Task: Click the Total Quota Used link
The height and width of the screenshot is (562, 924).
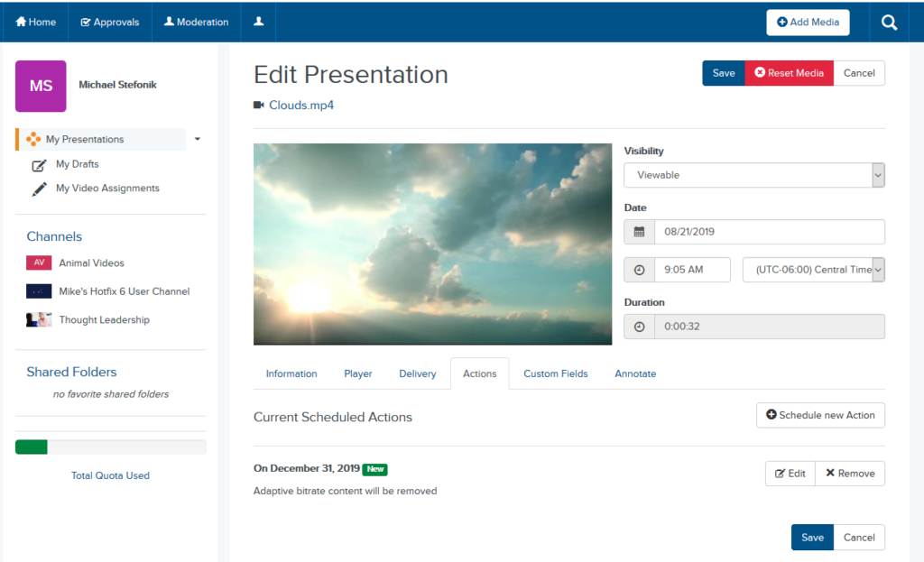Action: [x=110, y=475]
